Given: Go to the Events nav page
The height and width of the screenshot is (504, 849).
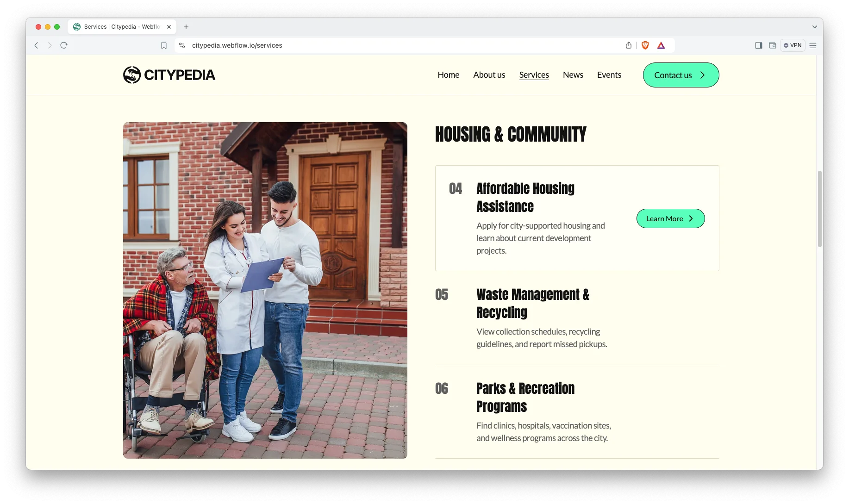Looking at the screenshot, I should pos(609,75).
